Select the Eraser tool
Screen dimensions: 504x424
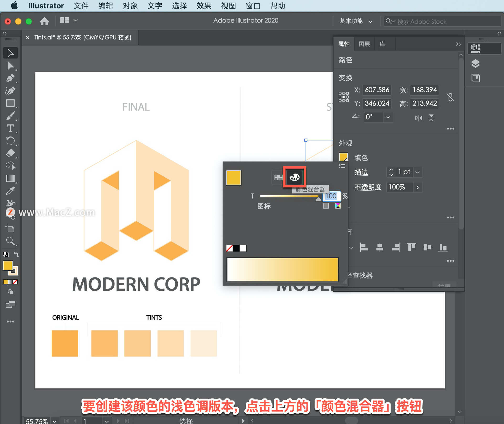click(10, 153)
